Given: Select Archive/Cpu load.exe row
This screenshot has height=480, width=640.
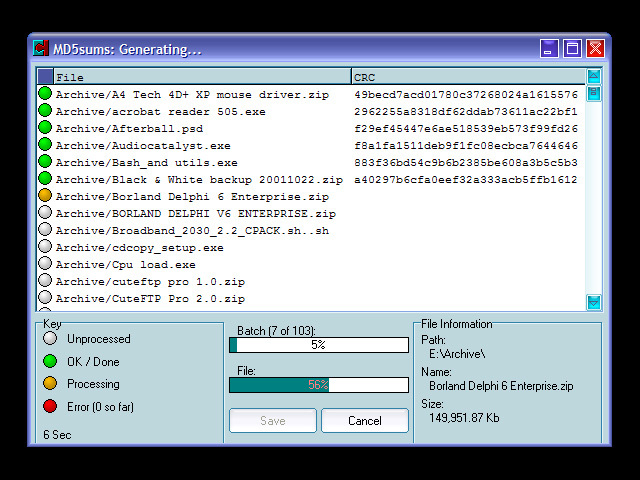Looking at the screenshot, I should point(125,265).
